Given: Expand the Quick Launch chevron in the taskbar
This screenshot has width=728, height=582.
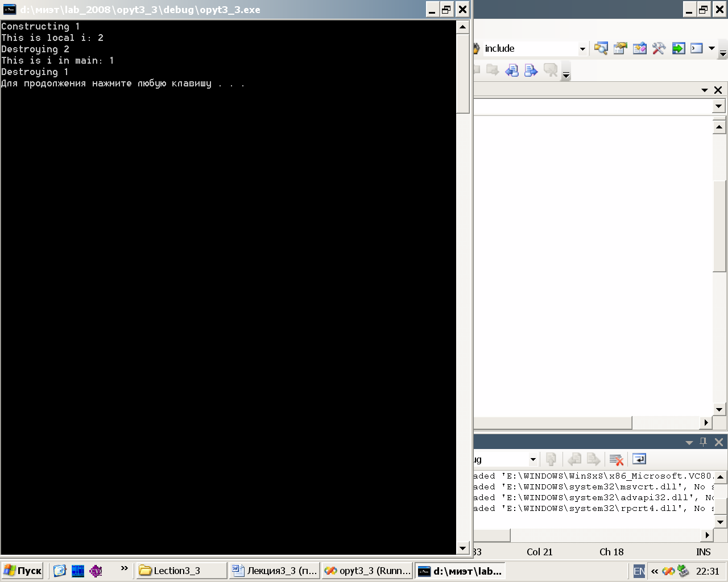Looking at the screenshot, I should (x=125, y=568).
